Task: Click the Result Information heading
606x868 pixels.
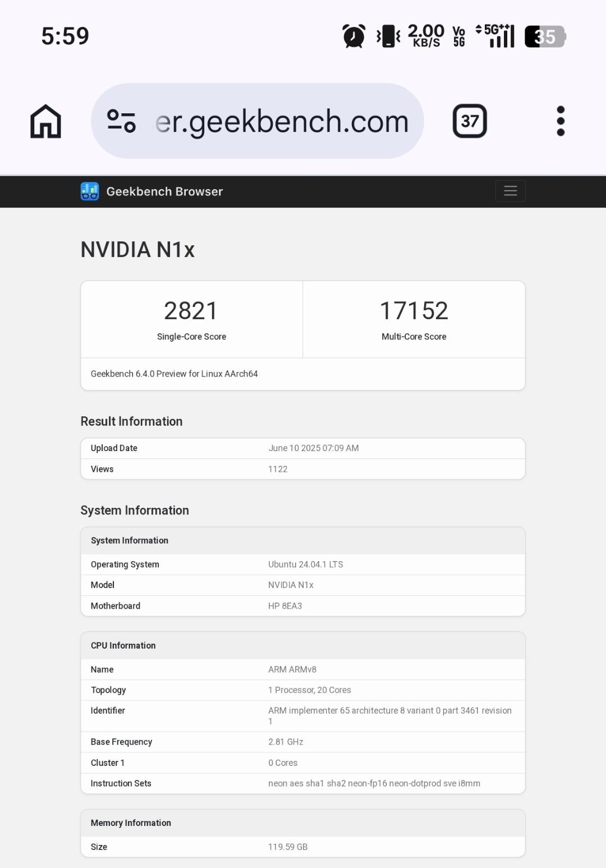Action: point(131,421)
